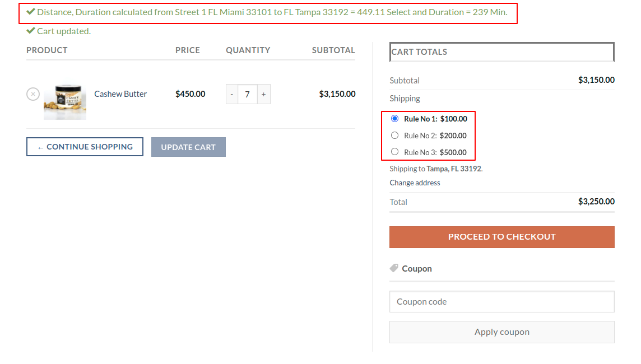Remove Cashew Butter from cart
The height and width of the screenshot is (364, 641).
click(x=33, y=94)
